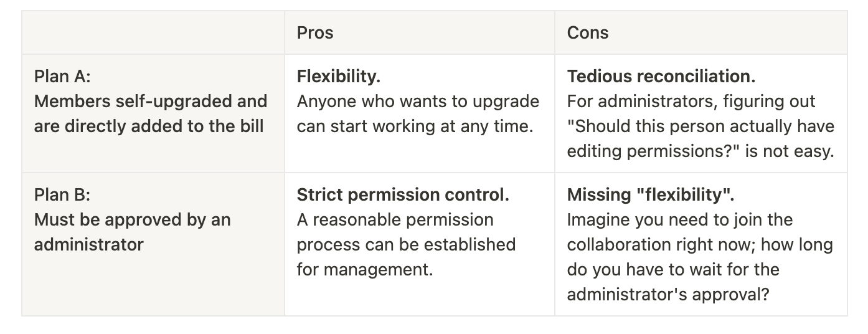The height and width of the screenshot is (334, 868).
Task: Click text 'A reasonable permission'
Action: [395, 220]
